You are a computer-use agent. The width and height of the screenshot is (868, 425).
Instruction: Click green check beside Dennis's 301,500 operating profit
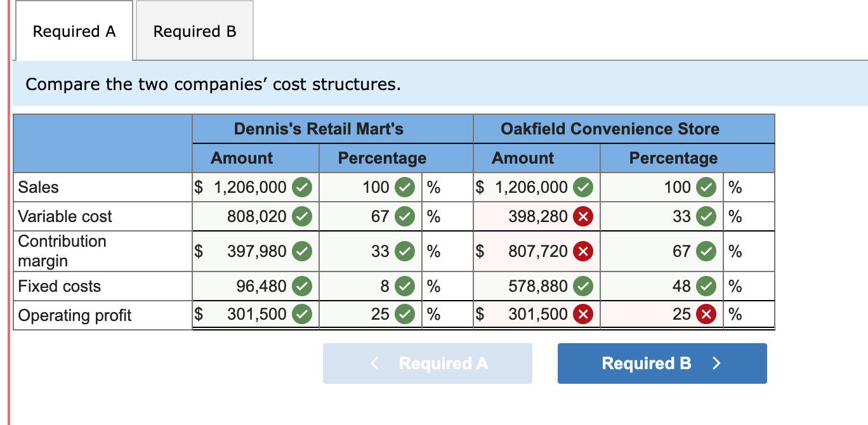pos(303,315)
